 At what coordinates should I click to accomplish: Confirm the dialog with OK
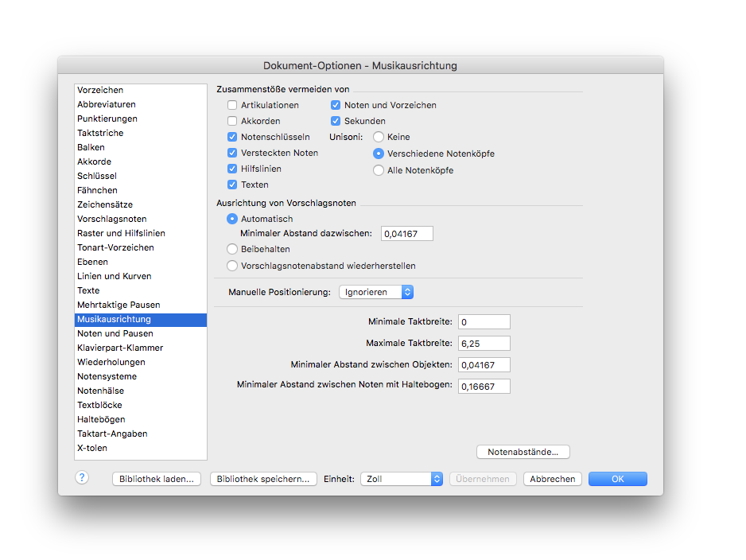(617, 479)
